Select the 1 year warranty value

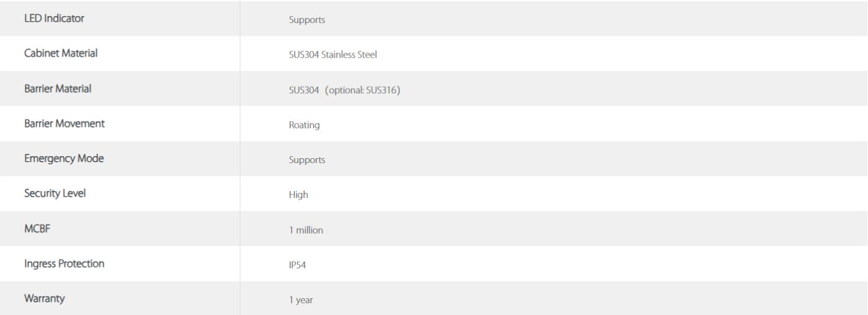point(301,300)
